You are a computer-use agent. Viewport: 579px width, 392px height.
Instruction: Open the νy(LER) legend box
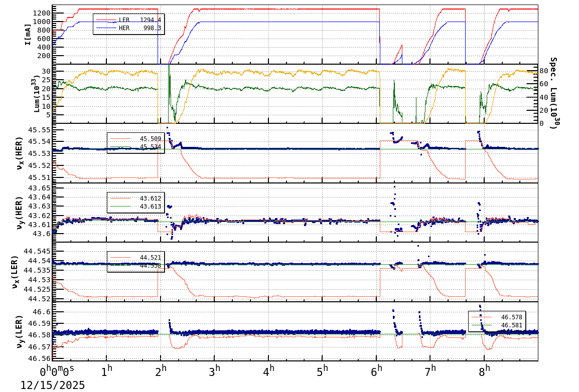pyautogui.click(x=497, y=321)
